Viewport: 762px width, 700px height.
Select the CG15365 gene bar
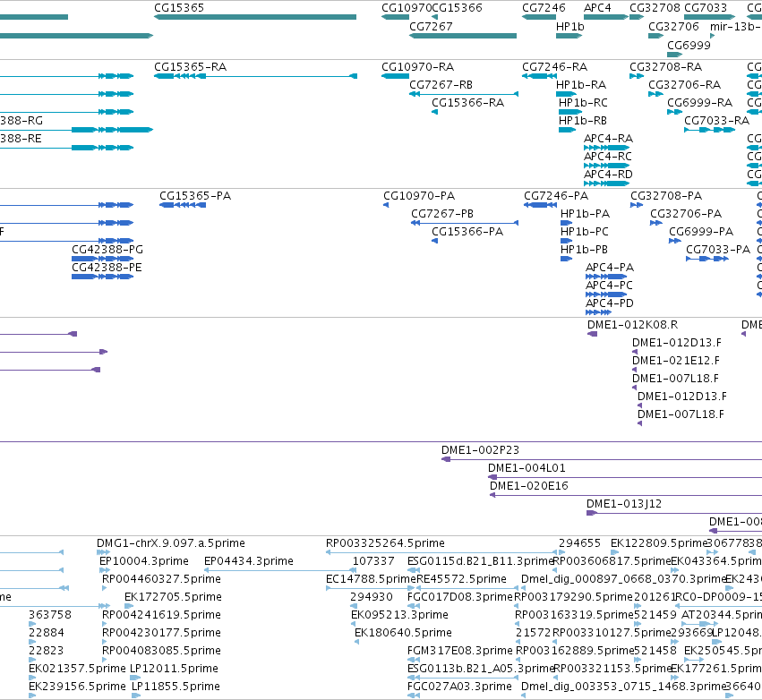click(x=255, y=17)
